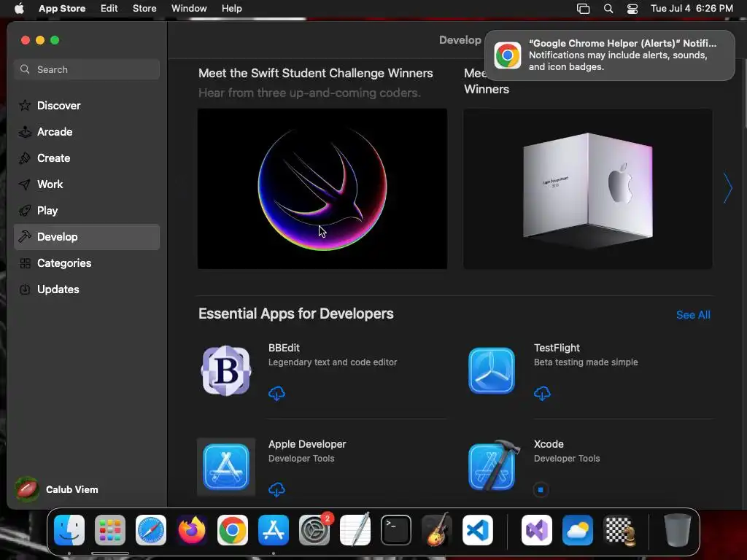Open the Xcode app icon
Image resolution: width=747 pixels, height=560 pixels.
494,465
